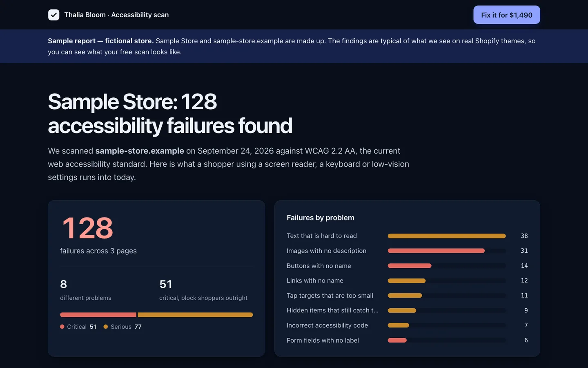Click the bar for 'Buttons with no name'

tap(410, 266)
